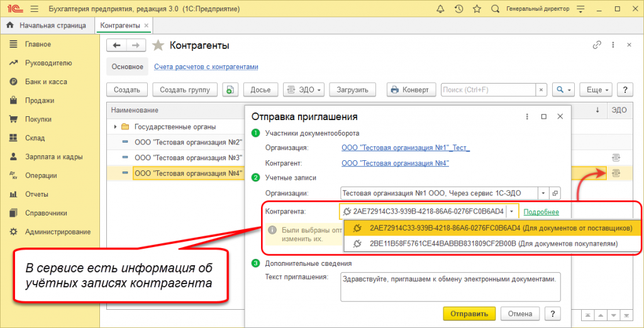Open the 1C main menu hamburger icon
The image size is (644, 328).
(35, 9)
